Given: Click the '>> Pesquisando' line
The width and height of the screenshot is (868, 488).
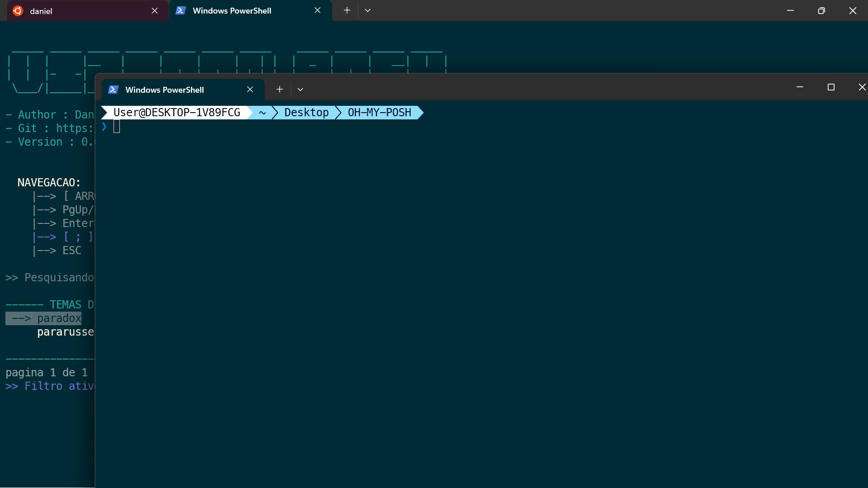Looking at the screenshot, I should (50, 278).
